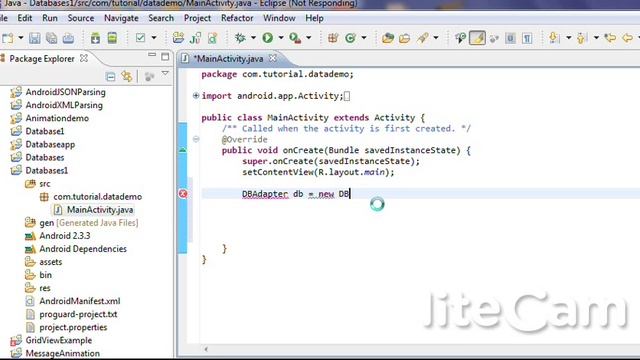Screen dimensions: 640x360
Task: Open the Run menu
Action: point(50,18)
